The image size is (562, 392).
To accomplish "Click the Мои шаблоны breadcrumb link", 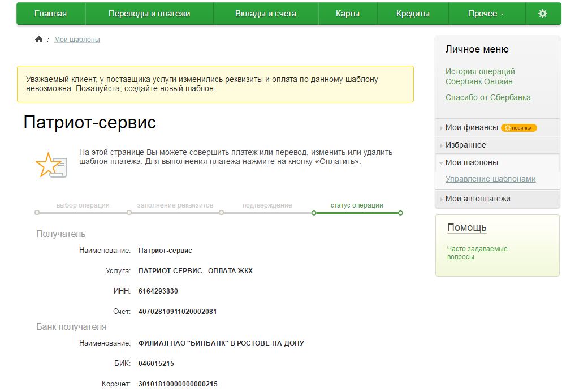I will (x=77, y=40).
